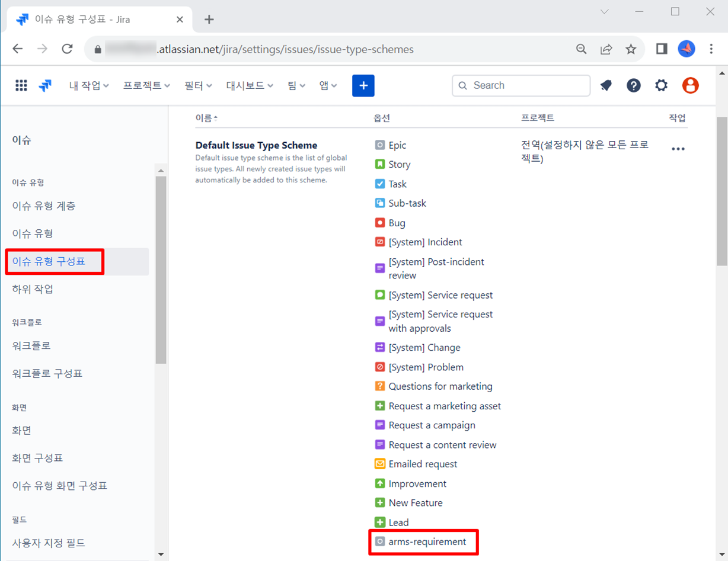Screen dimensions: 728x561
Task: Click the Jira logo home icon
Action: click(x=45, y=85)
